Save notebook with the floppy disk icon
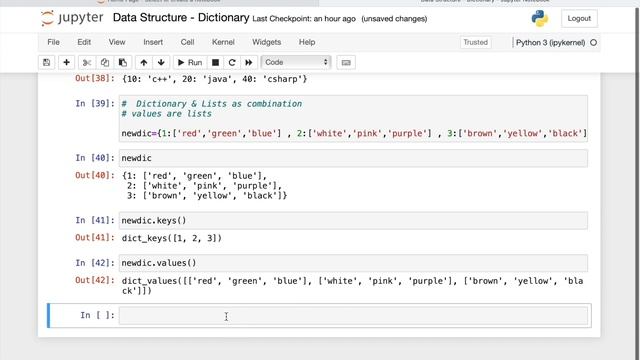640x360 pixels. tap(47, 62)
